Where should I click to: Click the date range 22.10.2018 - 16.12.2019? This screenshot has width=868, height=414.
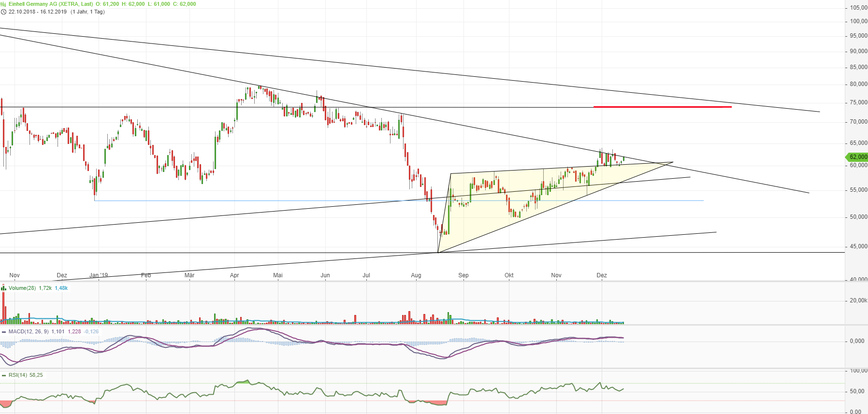38,12
